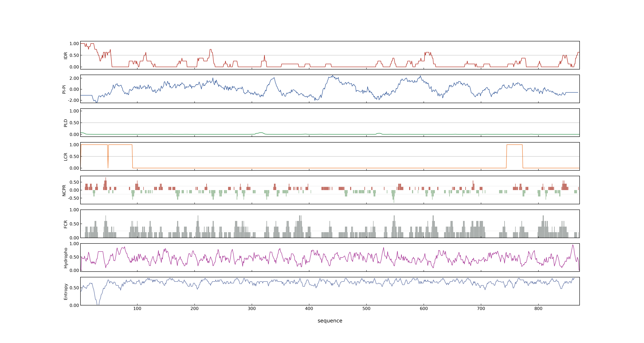The image size is (644, 343).
Task: Click the x-axis tick label 200
Action: pos(195,309)
